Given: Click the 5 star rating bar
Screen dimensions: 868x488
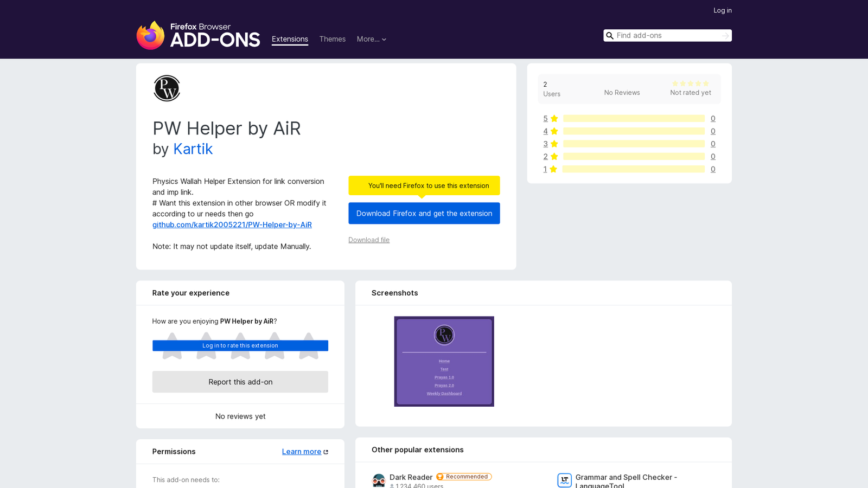Looking at the screenshot, I should click(634, 119).
